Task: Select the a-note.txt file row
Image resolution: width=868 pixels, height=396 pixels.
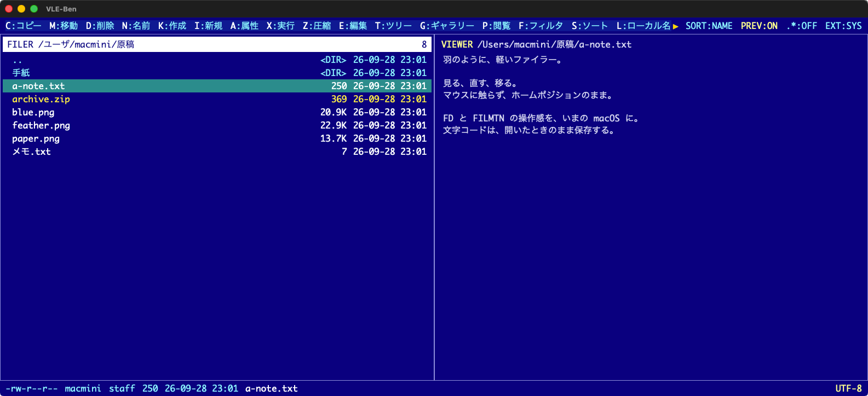Action: (x=217, y=86)
